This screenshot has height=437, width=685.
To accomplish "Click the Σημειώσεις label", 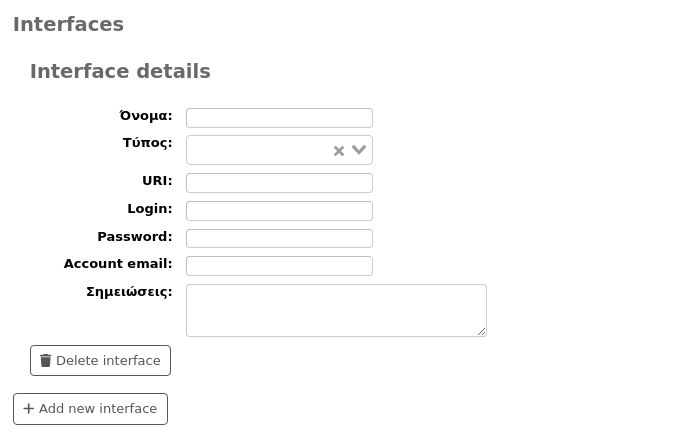I will pos(129,292).
